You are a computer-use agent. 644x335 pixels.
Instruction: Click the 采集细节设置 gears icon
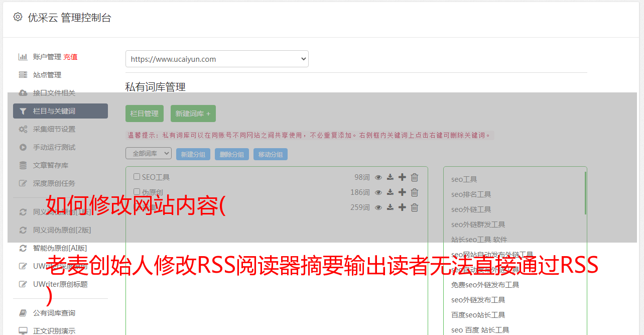coord(23,129)
